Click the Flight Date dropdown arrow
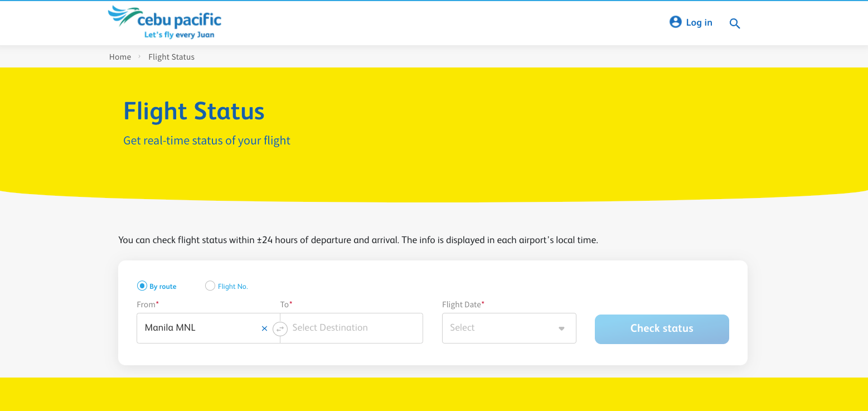This screenshot has height=411, width=868. 561,328
